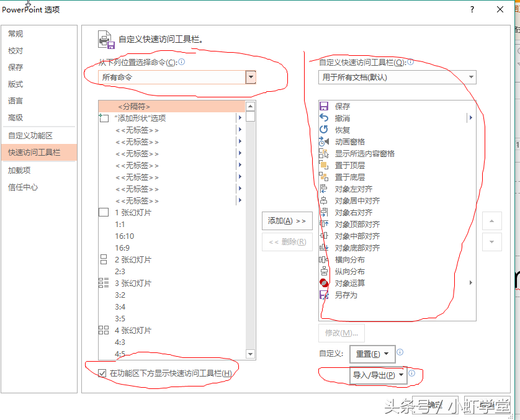The width and height of the screenshot is (520, 420).
Task: Click scroll-down arrow of command list
Action: pos(251,354)
